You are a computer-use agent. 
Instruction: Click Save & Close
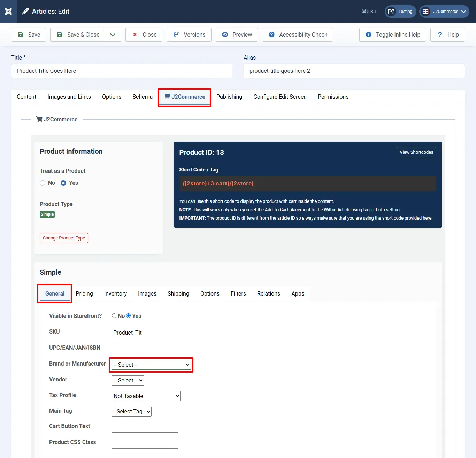point(77,35)
